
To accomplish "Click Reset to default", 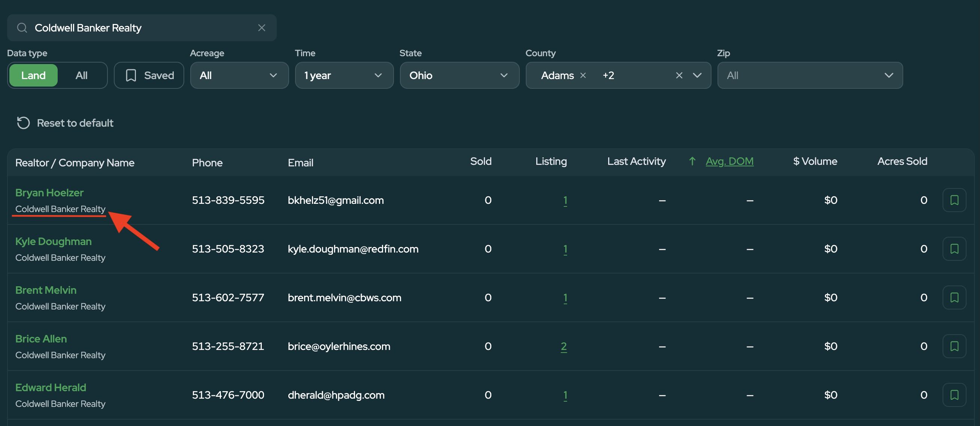I will 65,123.
